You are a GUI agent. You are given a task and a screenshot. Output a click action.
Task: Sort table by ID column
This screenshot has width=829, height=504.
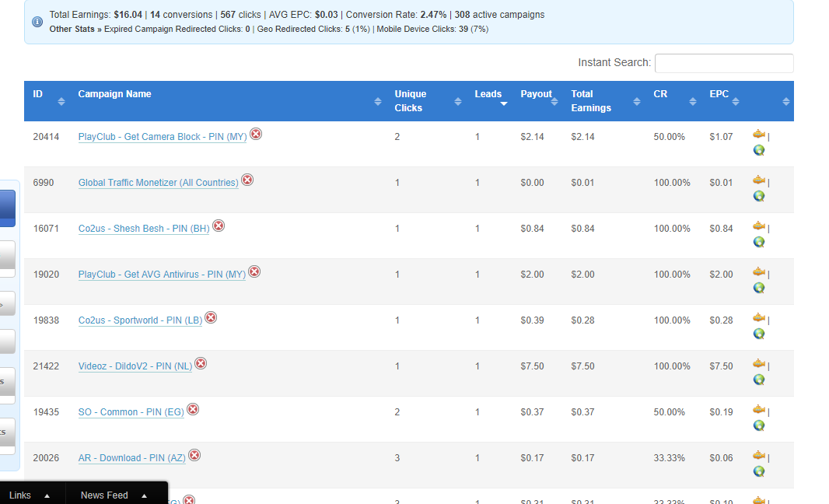click(61, 102)
